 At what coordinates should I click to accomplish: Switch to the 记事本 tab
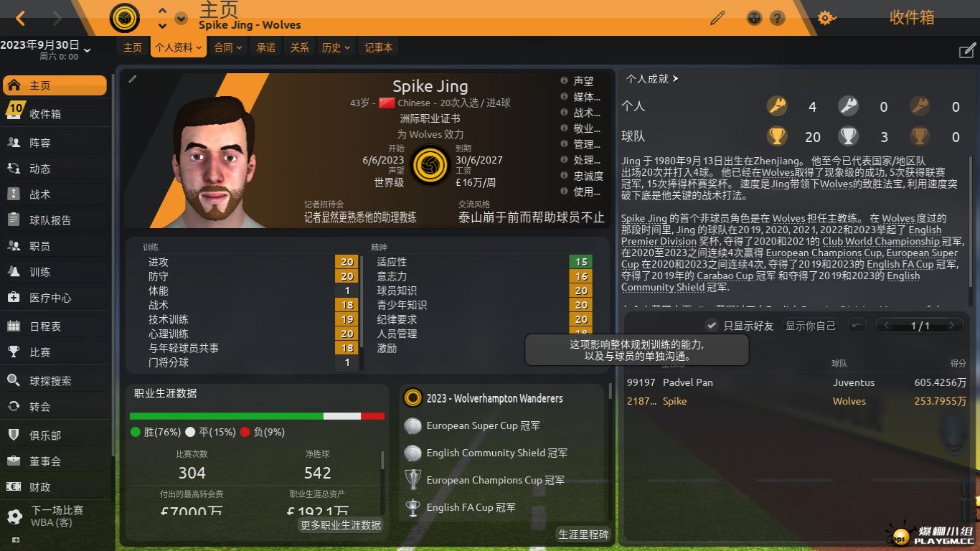(379, 47)
